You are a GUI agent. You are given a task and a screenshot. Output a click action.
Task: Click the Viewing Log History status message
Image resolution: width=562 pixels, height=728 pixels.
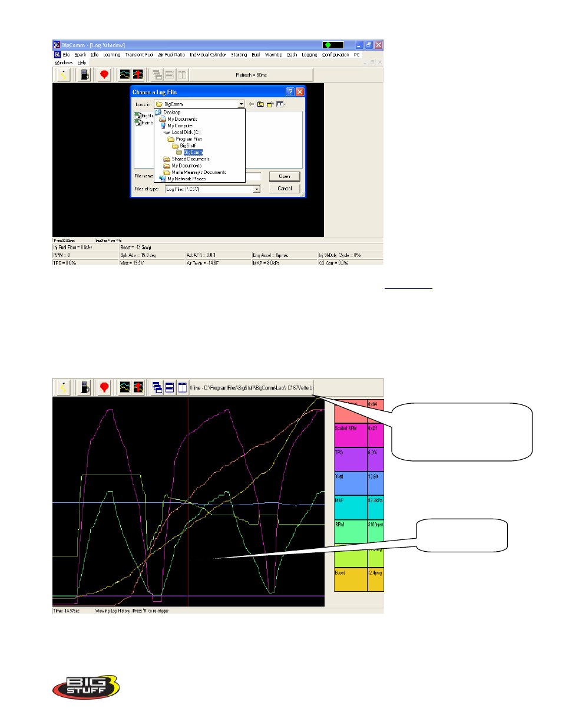pos(132,611)
